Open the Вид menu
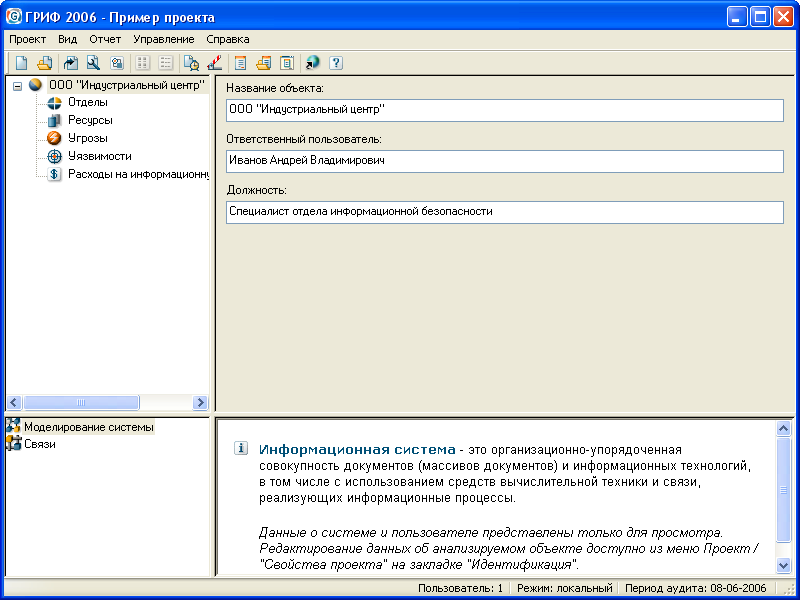Image resolution: width=800 pixels, height=600 pixels. tap(67, 39)
